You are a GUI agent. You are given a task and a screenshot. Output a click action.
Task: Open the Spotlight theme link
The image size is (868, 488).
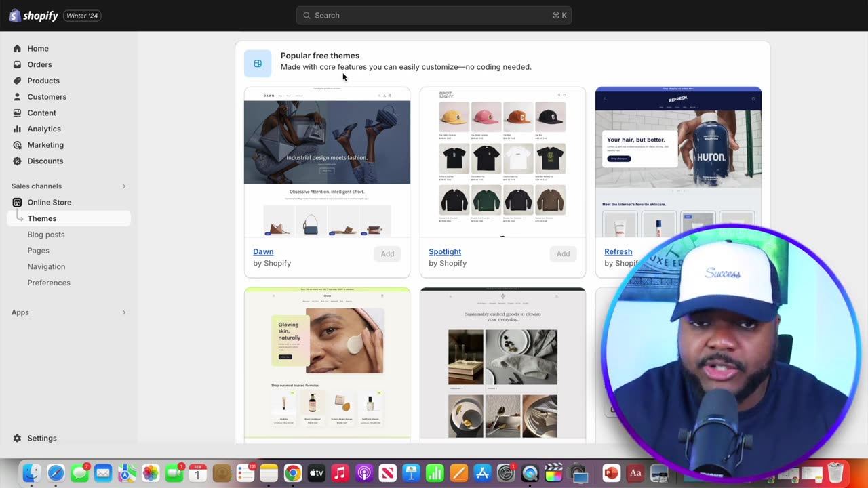click(x=445, y=251)
